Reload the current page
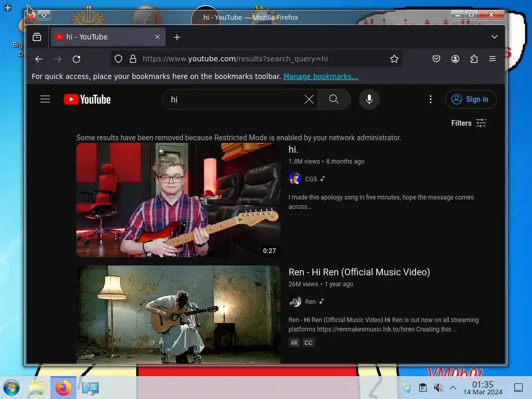Image resolution: width=532 pixels, height=399 pixels. (x=76, y=59)
